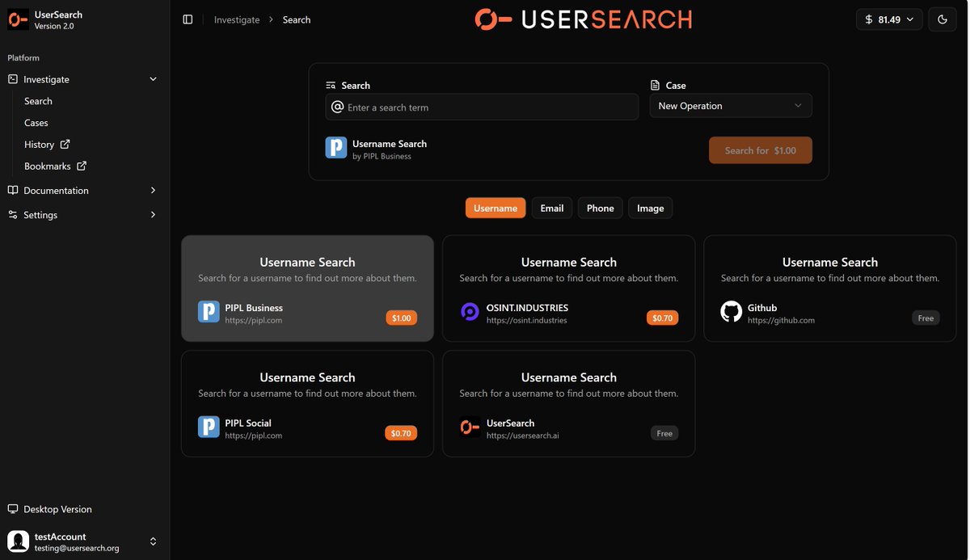Click the PIPL icon beside Username Search by PIPL Business
This screenshot has height=560, width=970.
(336, 147)
